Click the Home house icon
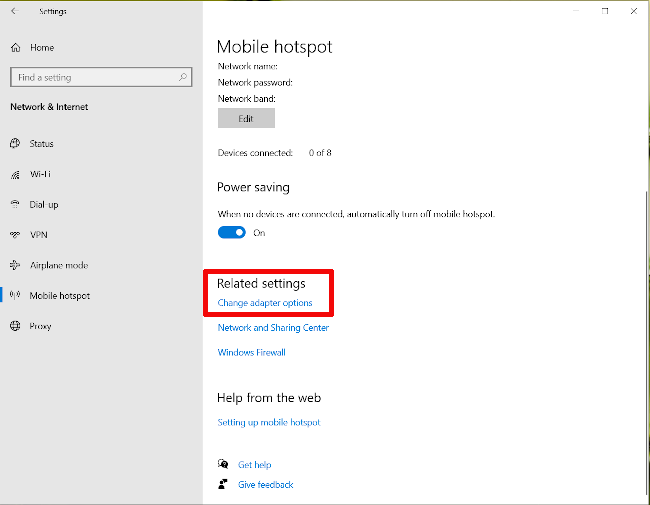The height and width of the screenshot is (505, 650). (x=16, y=48)
